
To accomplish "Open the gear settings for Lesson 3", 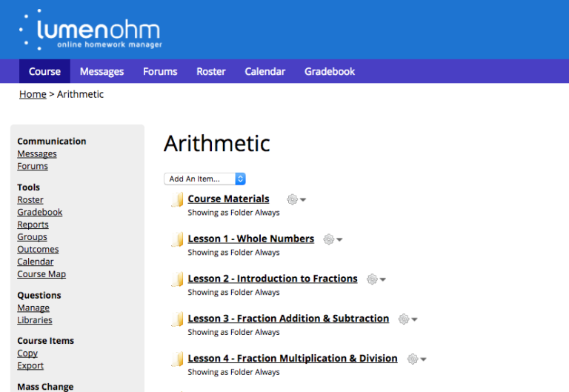I will (x=404, y=319).
